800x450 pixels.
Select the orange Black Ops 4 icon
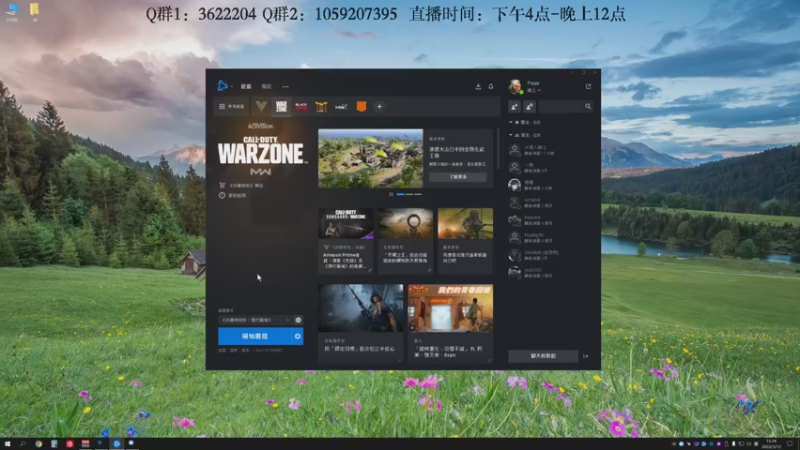pyautogui.click(x=361, y=107)
